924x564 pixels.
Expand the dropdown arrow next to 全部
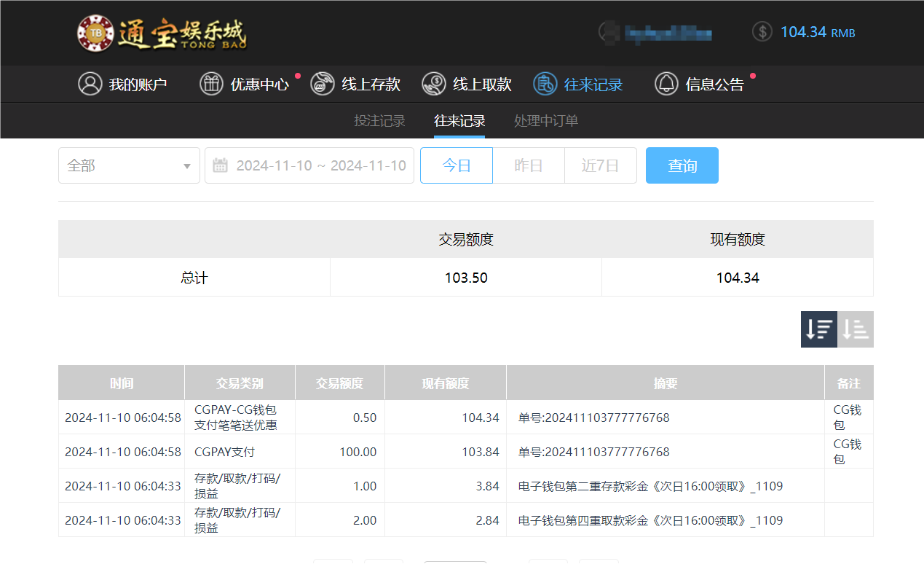click(187, 165)
